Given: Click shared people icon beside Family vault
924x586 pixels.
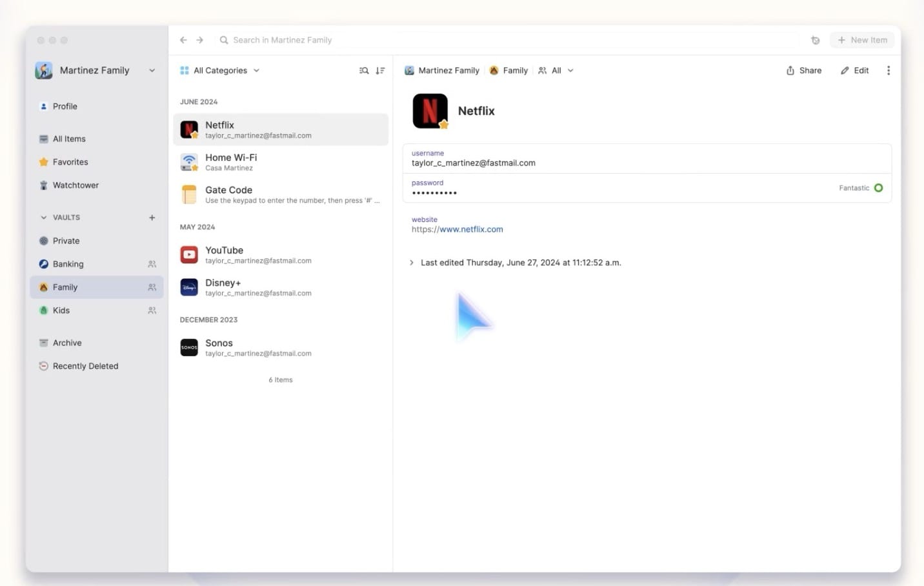Looking at the screenshot, I should [152, 287].
